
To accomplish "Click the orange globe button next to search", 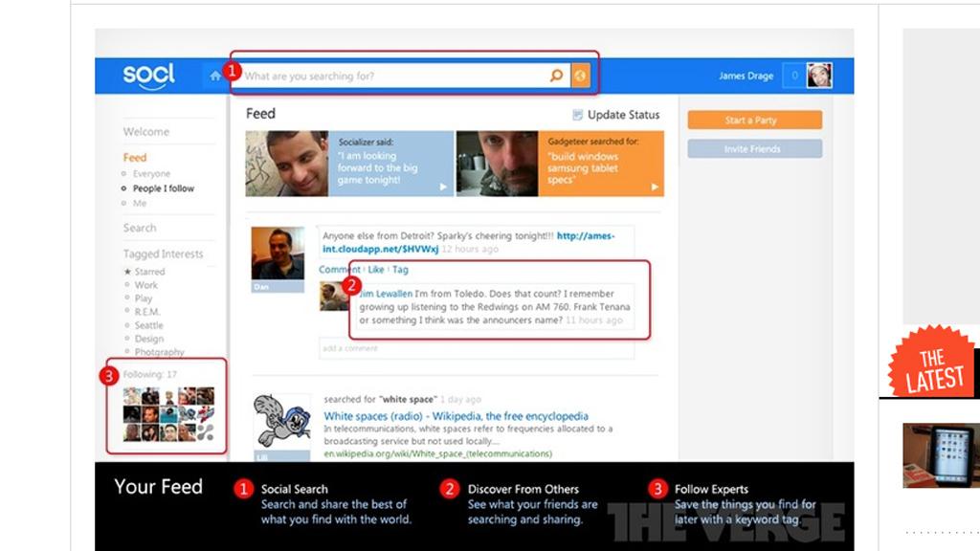I will pyautogui.click(x=580, y=76).
